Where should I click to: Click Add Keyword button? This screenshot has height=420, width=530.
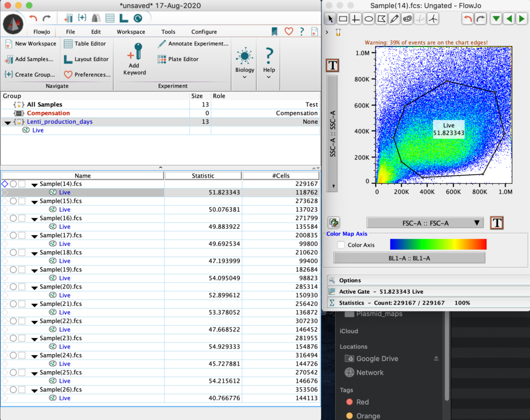click(x=135, y=59)
